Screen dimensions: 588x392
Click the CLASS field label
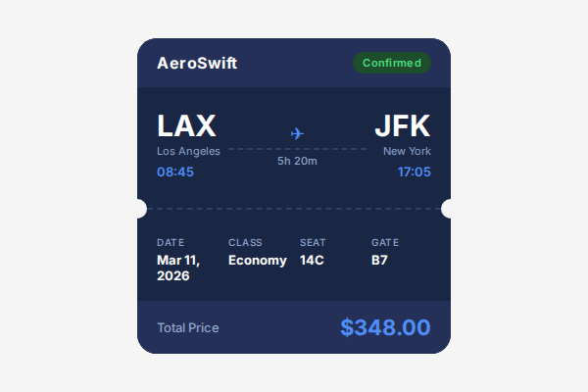tap(245, 242)
